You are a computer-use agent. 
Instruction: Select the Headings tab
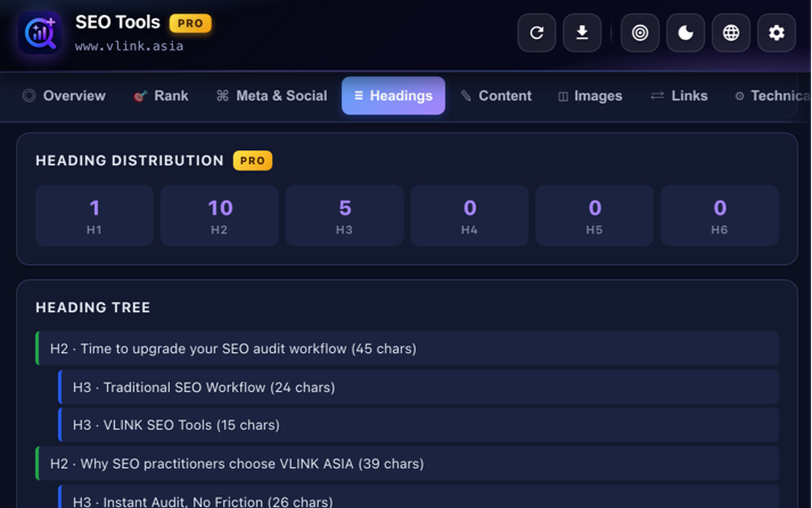coord(393,96)
